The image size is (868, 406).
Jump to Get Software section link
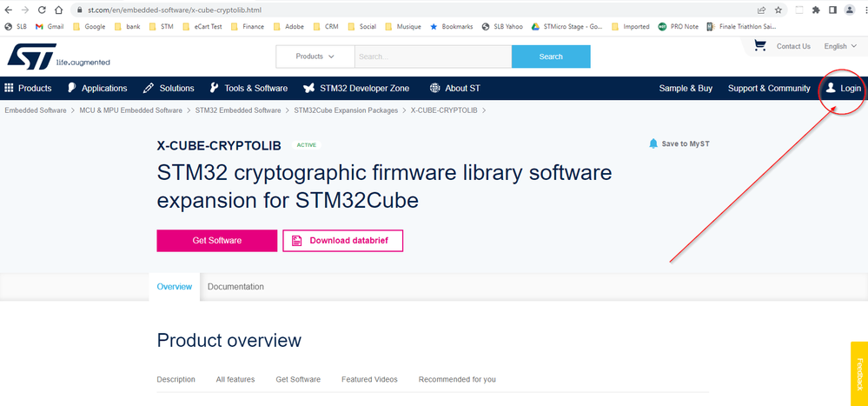(298, 379)
